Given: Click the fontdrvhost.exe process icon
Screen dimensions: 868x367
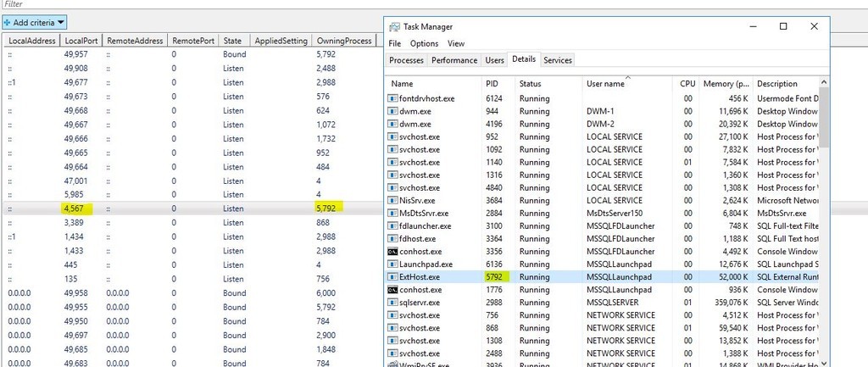Looking at the screenshot, I should pyautogui.click(x=392, y=98).
